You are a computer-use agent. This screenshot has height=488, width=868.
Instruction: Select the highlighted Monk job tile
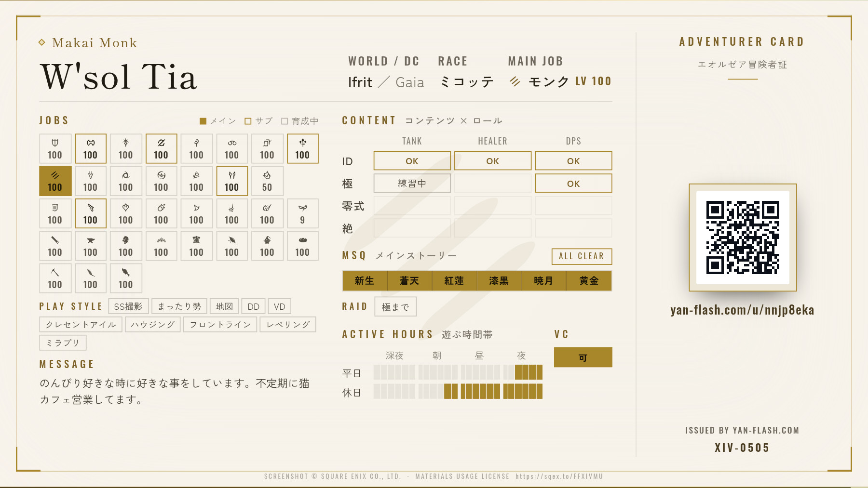coord(55,181)
